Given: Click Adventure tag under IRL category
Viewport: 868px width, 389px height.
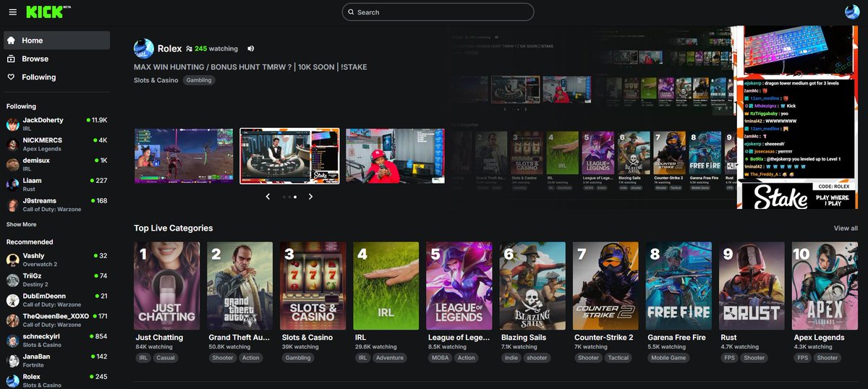Looking at the screenshot, I should coord(390,358).
